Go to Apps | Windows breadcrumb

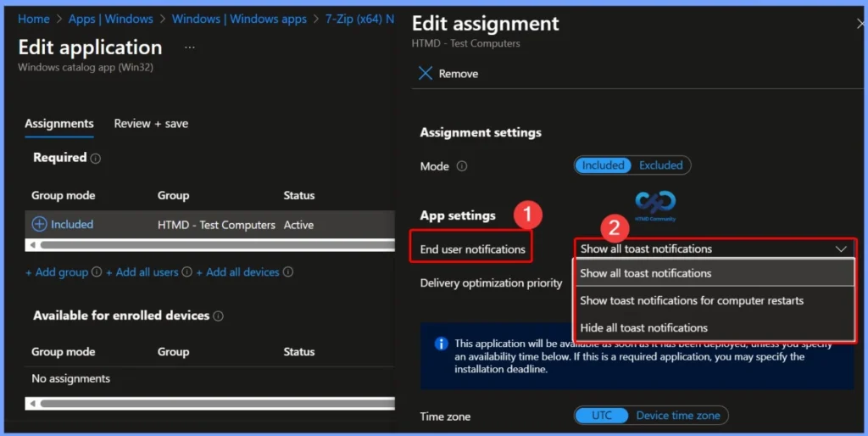(111, 19)
